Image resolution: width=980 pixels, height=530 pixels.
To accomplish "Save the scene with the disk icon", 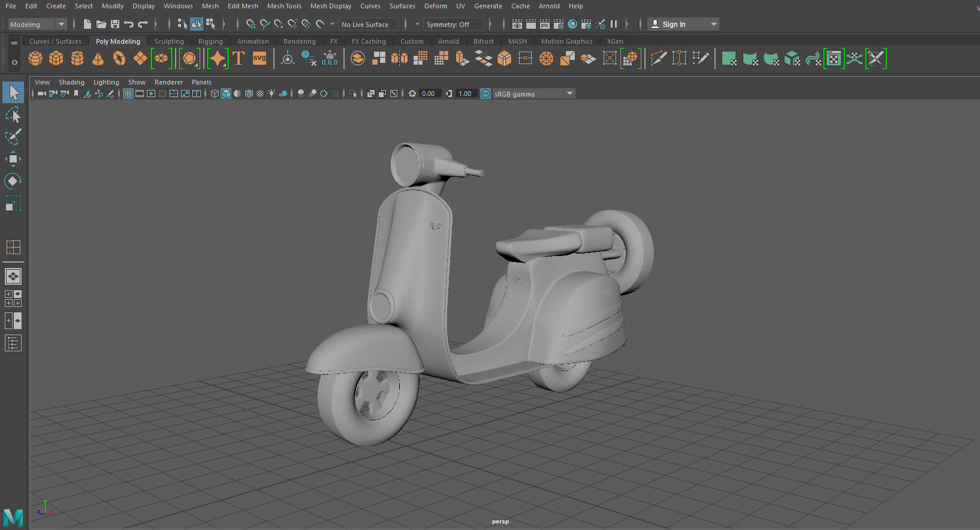I will click(x=115, y=24).
